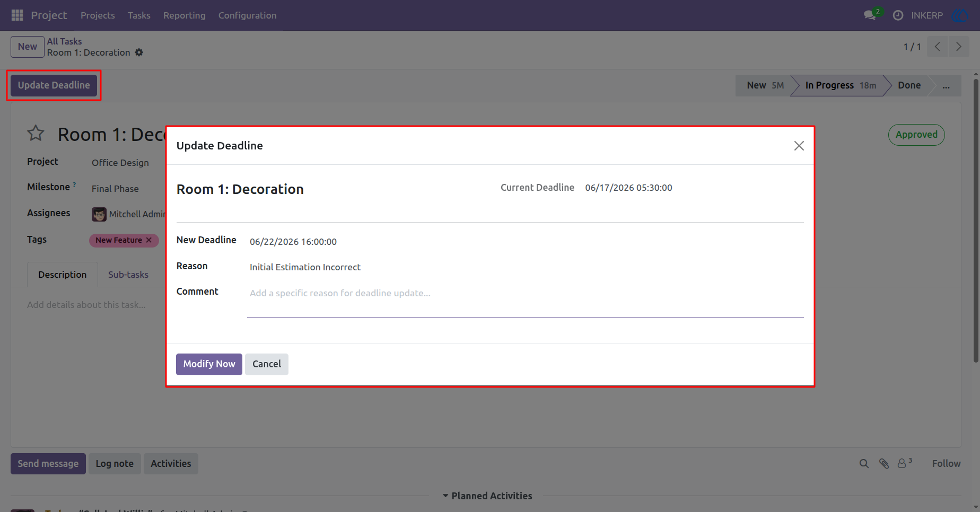
Task: Switch to the Description tab
Action: click(x=62, y=275)
